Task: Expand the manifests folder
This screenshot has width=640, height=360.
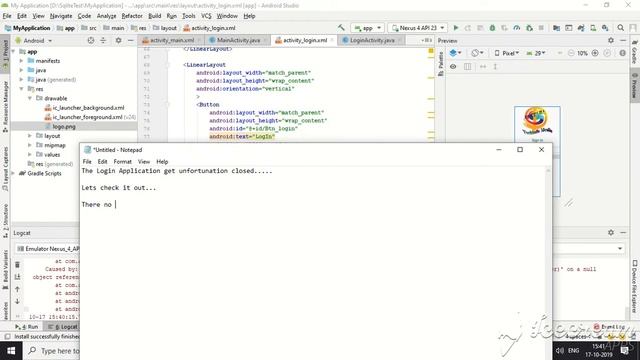Action: coord(21,60)
